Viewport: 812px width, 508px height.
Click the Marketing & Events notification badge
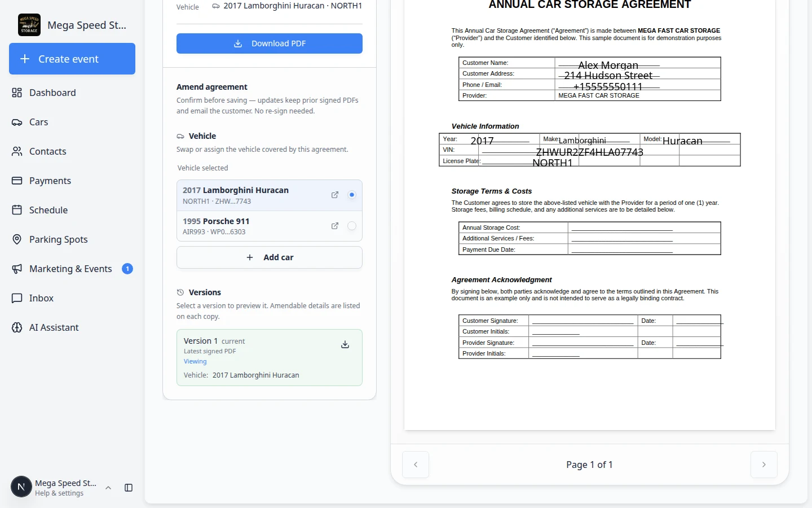[127, 269]
